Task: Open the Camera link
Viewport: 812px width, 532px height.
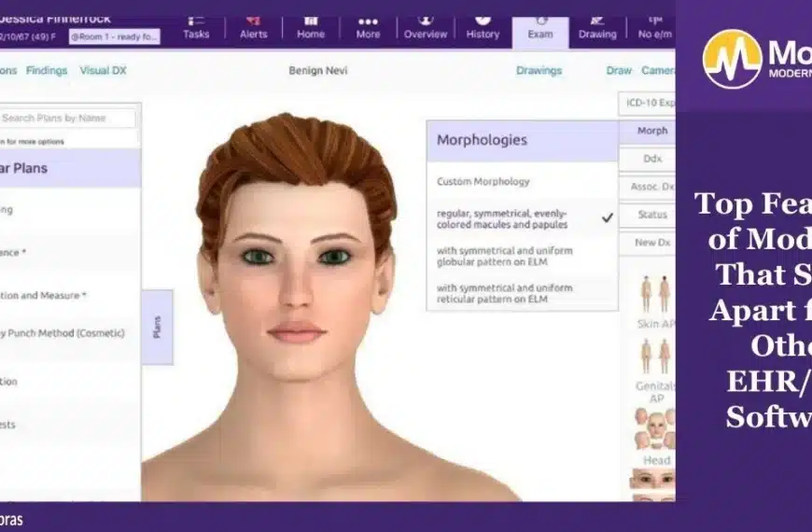Action: click(x=658, y=70)
